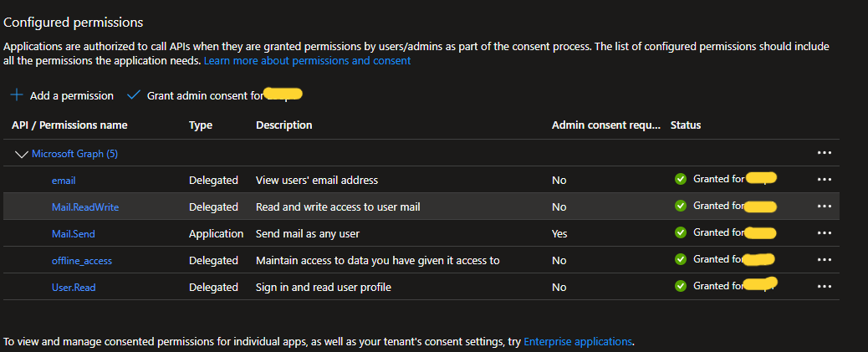Open the Mail.ReadWrite permission details
The height and width of the screenshot is (352, 868).
click(79, 207)
